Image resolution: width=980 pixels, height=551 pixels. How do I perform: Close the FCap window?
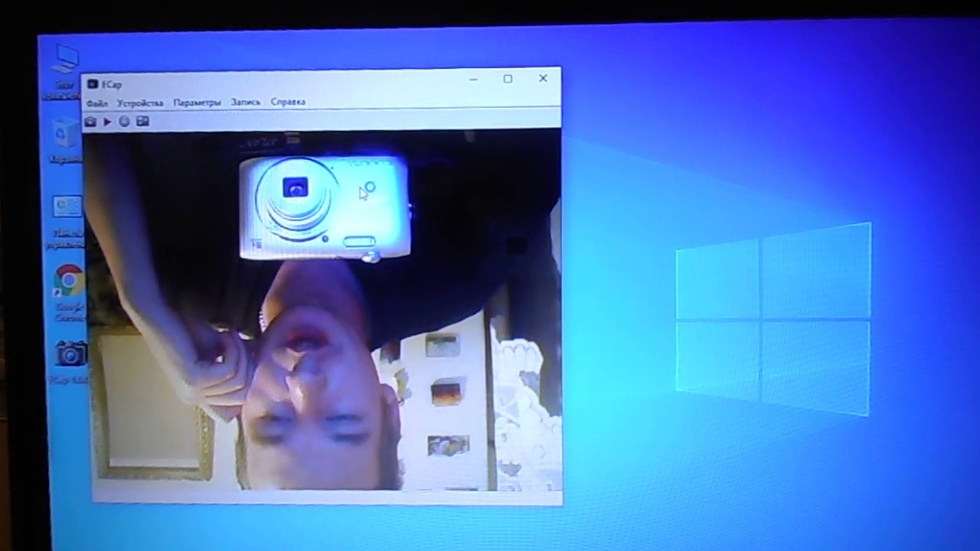[x=543, y=78]
